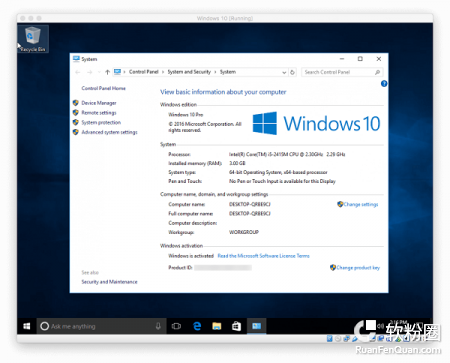Viewport: 450px width, 363px height.
Task: Minimize the System window
Action: point(342,59)
